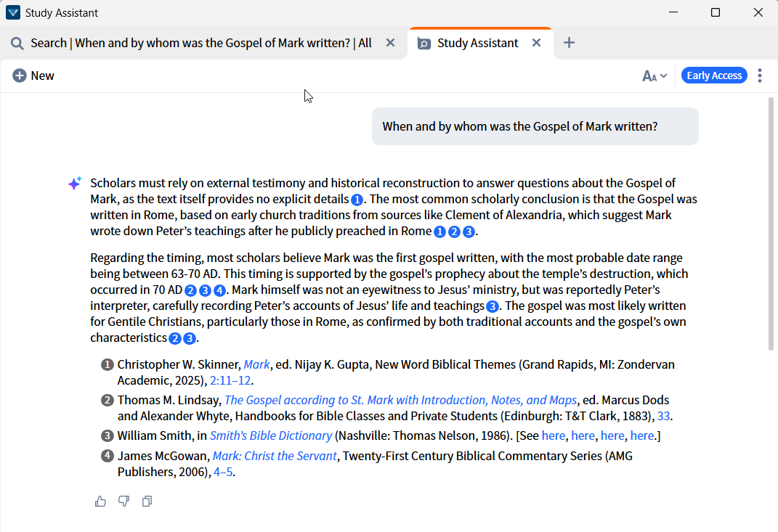Screen dimensions: 778x532
Task: Click citation 1 after 'no explicit details'
Action: tap(357, 200)
